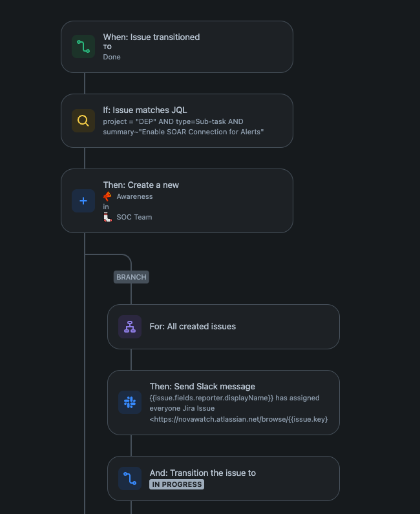Viewport: 420px width, 514px height.
Task: Click the IN PROGRESS status lozenge
Action: click(177, 484)
